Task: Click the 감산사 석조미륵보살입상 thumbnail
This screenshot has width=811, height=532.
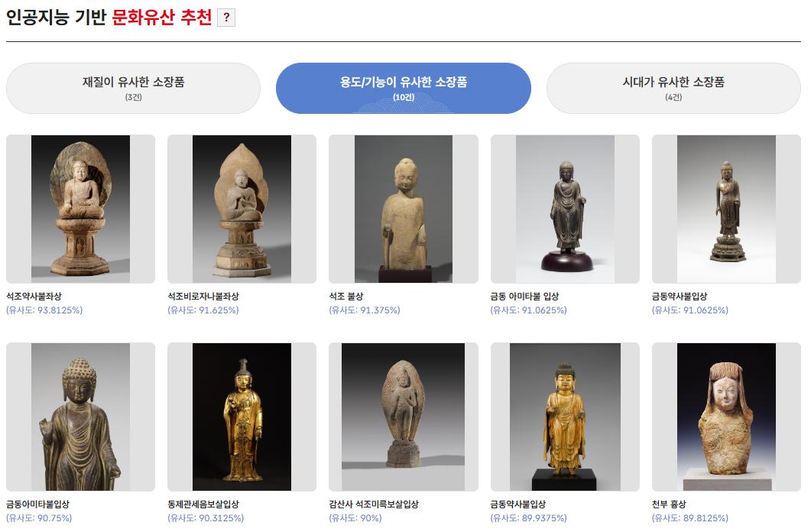Action: pos(404,417)
